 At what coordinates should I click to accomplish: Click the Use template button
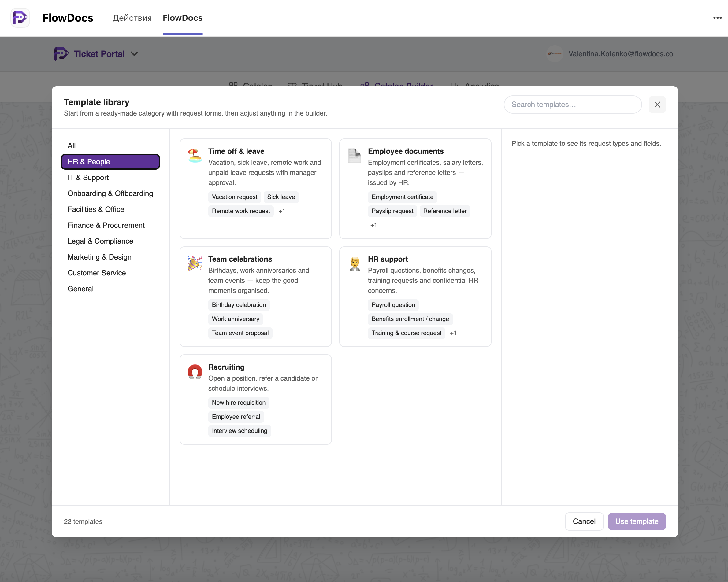(637, 521)
